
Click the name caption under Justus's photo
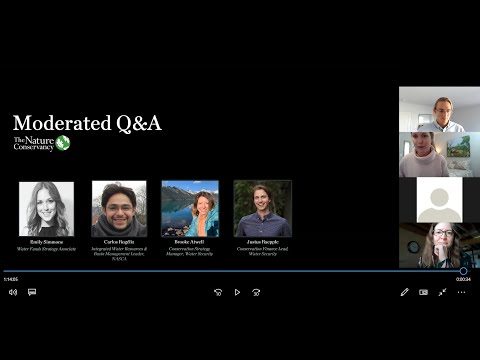[x=263, y=242]
